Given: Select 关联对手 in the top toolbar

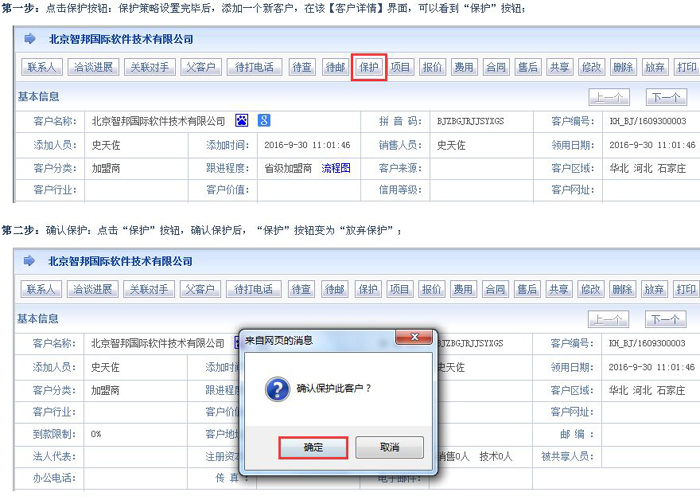Looking at the screenshot, I should pyautogui.click(x=149, y=68).
